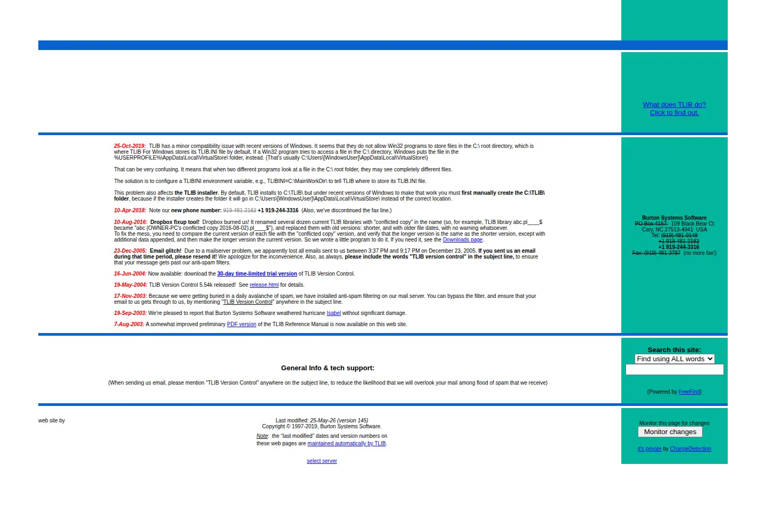Open the Downloads page link

tap(462, 240)
